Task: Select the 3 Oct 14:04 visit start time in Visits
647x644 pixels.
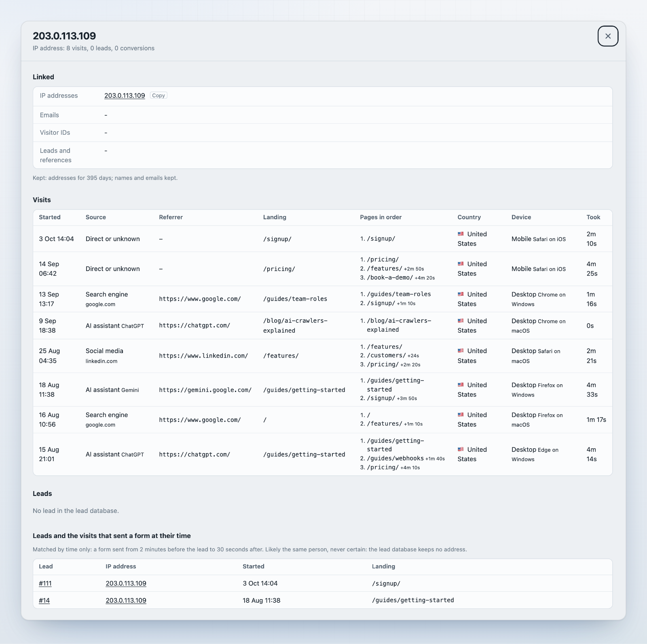Action: coord(56,239)
